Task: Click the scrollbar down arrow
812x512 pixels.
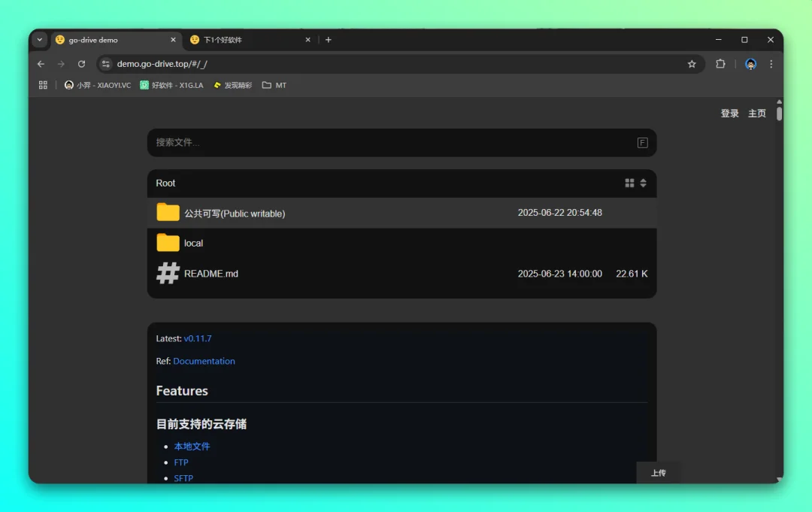Action: click(780, 480)
